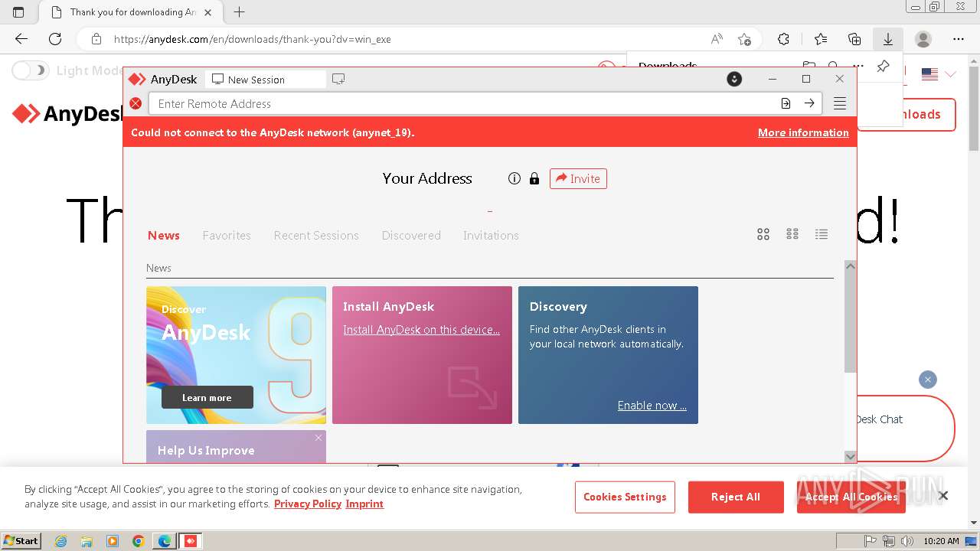Click the info icon next to Your Address
This screenshot has width=980, height=551.
point(514,178)
